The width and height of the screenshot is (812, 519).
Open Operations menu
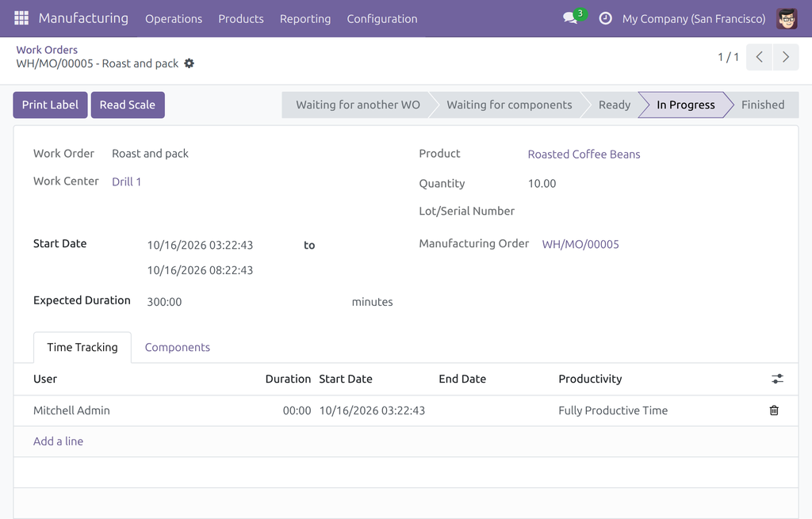click(174, 19)
